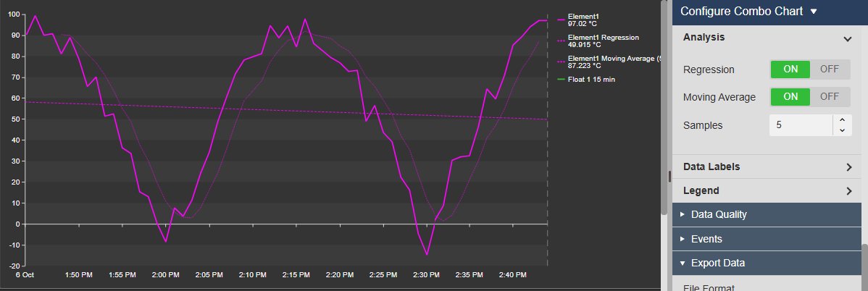The height and width of the screenshot is (291, 868).
Task: Click the Samples label
Action: point(703,125)
